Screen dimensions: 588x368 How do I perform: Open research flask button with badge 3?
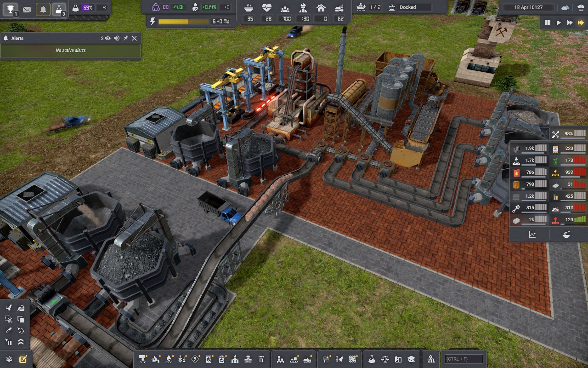point(59,9)
